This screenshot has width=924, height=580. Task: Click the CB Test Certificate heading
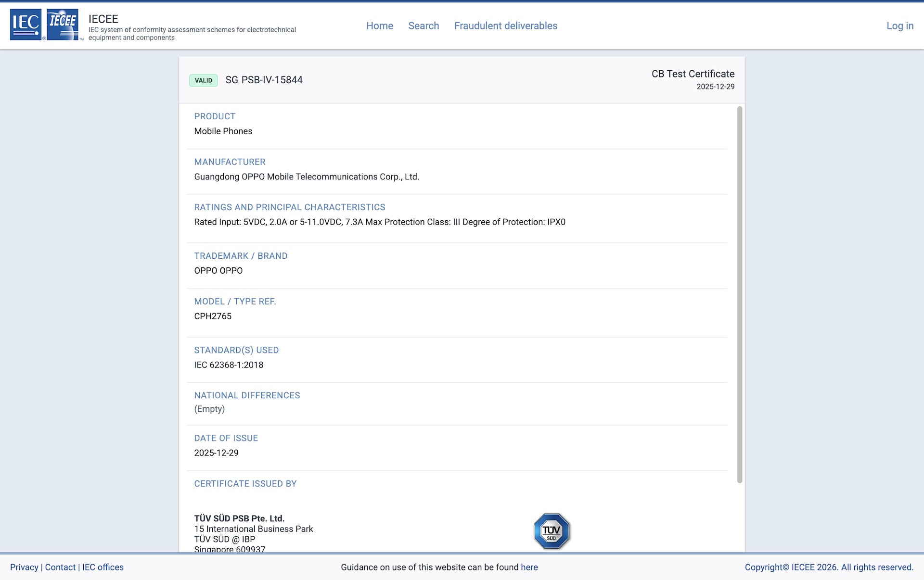click(693, 74)
